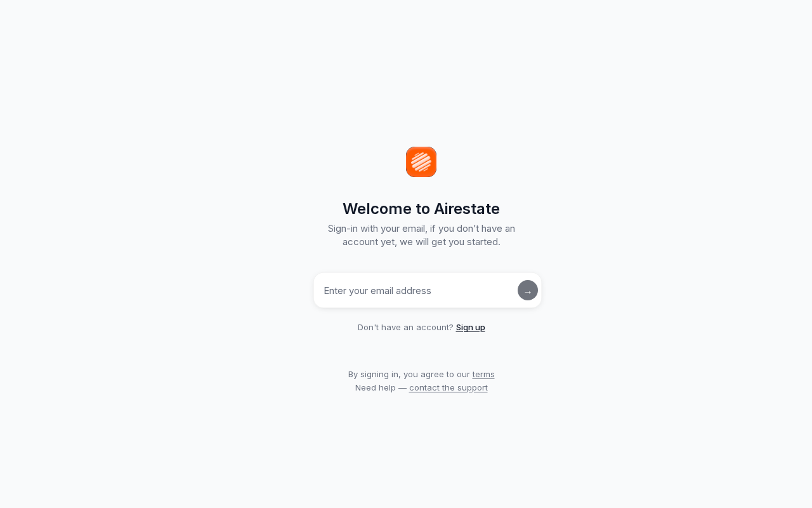Click the 'Need help —' text

pos(381,387)
